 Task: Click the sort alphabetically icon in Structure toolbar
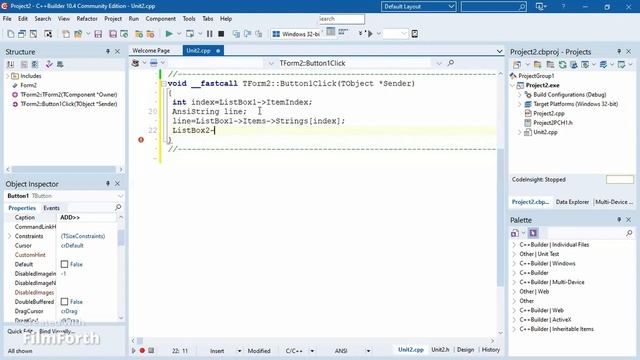tap(11, 64)
